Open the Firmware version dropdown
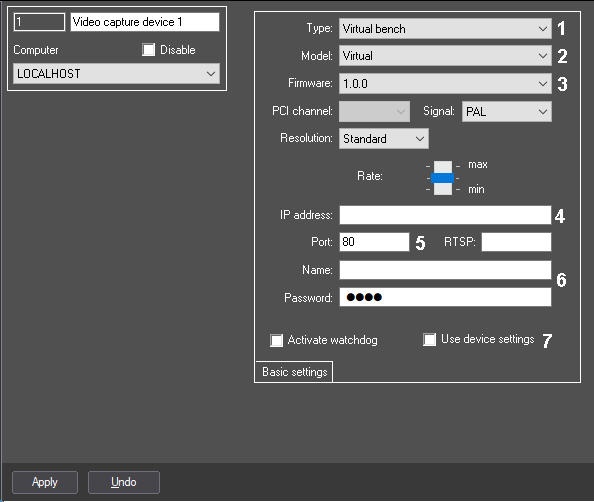The image size is (594, 502). tap(445, 83)
